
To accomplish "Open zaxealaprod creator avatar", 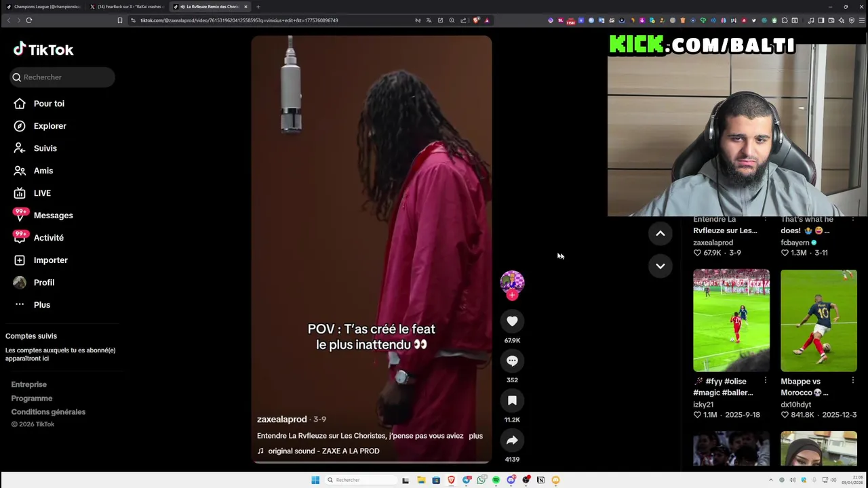I will click(512, 282).
